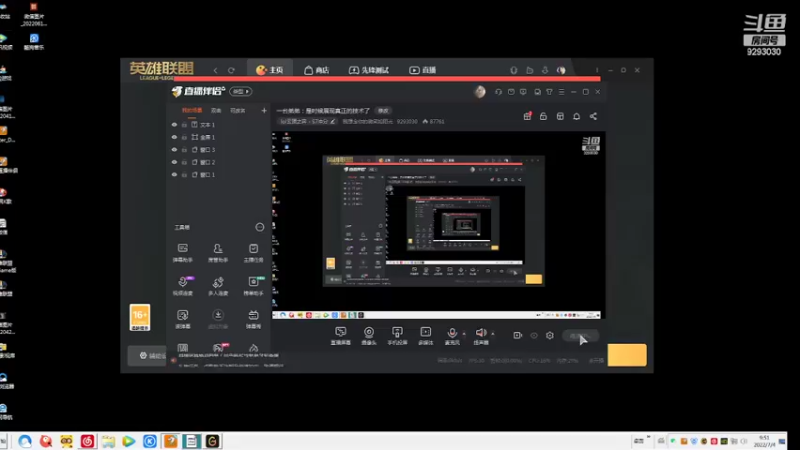The height and width of the screenshot is (450, 800).
Task: Click the 修改 button beside the stream title
Action: (383, 111)
